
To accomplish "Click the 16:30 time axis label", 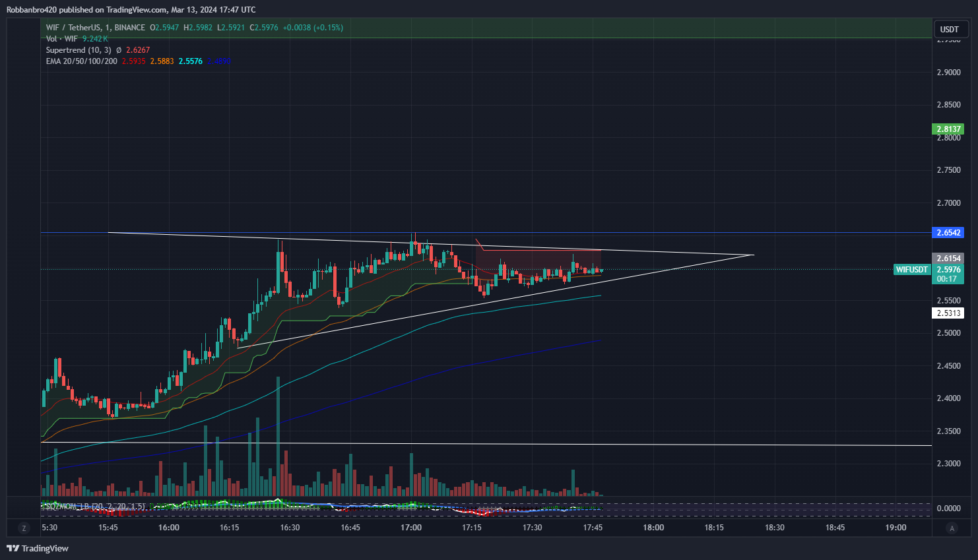I will click(x=290, y=528).
